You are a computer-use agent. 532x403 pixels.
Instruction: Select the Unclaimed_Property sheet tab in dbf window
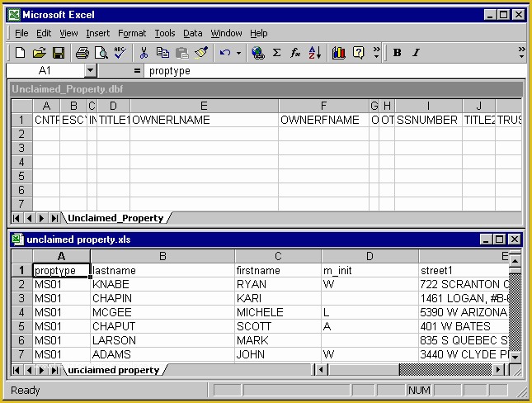(x=115, y=218)
